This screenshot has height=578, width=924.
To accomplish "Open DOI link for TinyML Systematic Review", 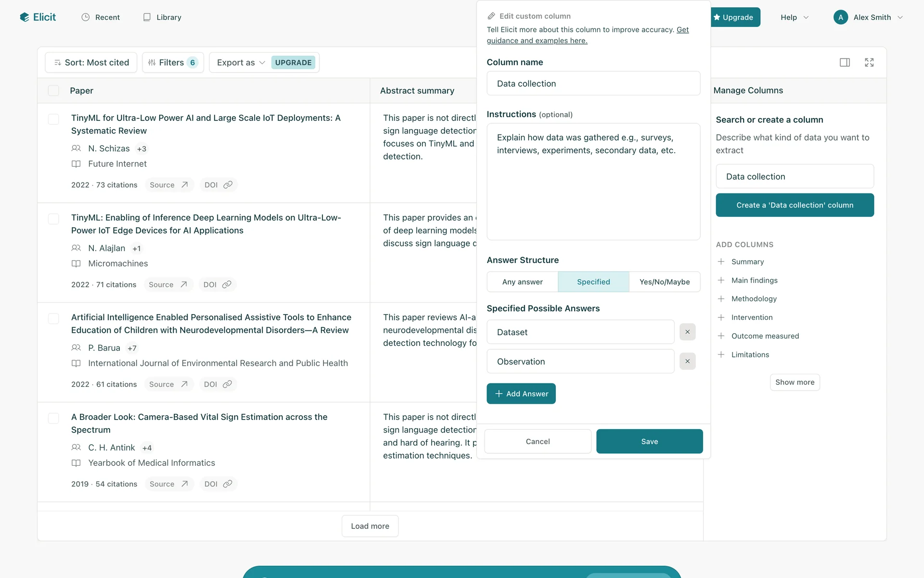I will [218, 185].
